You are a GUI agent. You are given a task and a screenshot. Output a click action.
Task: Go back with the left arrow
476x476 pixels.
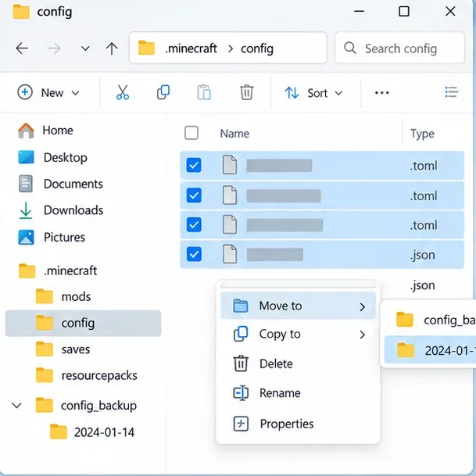(x=22, y=48)
